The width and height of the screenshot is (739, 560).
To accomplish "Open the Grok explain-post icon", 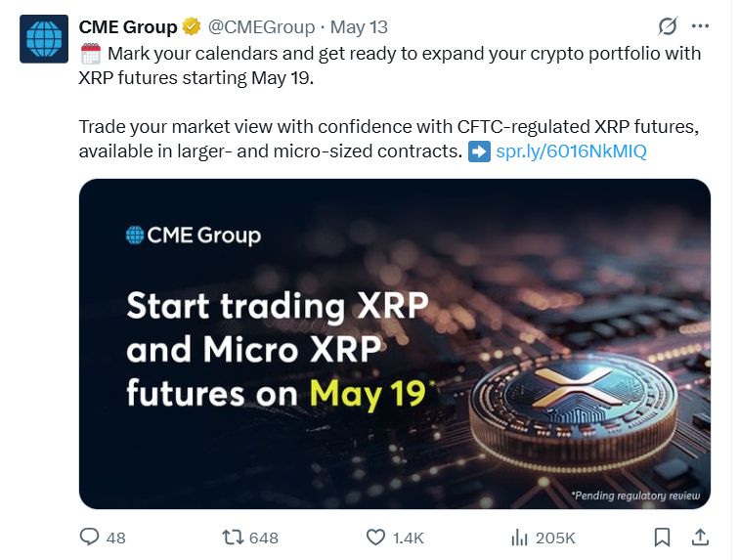I will (x=668, y=27).
